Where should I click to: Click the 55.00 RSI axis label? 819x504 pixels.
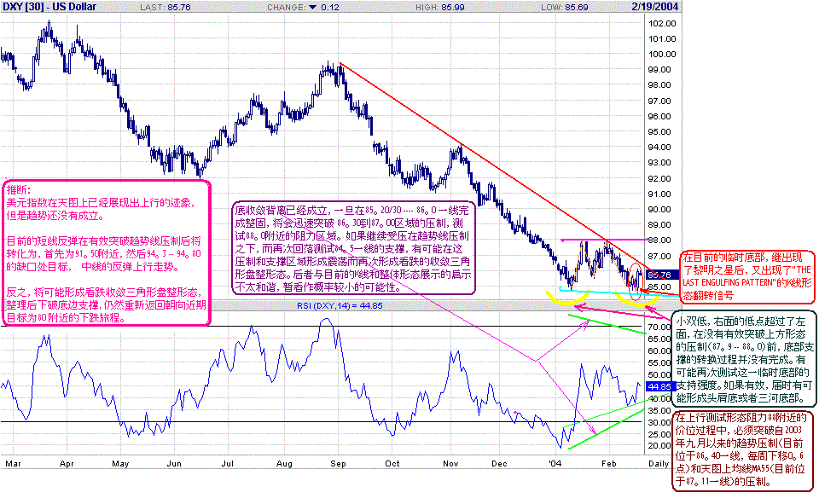coord(659,363)
